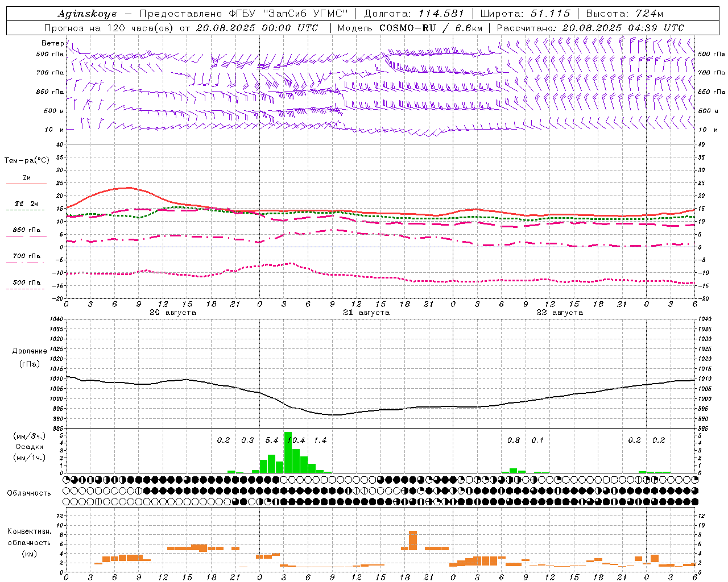Click the "Модель COSMO-RU / 6.6км" text
This screenshot has height=582, width=728.
click(x=410, y=28)
